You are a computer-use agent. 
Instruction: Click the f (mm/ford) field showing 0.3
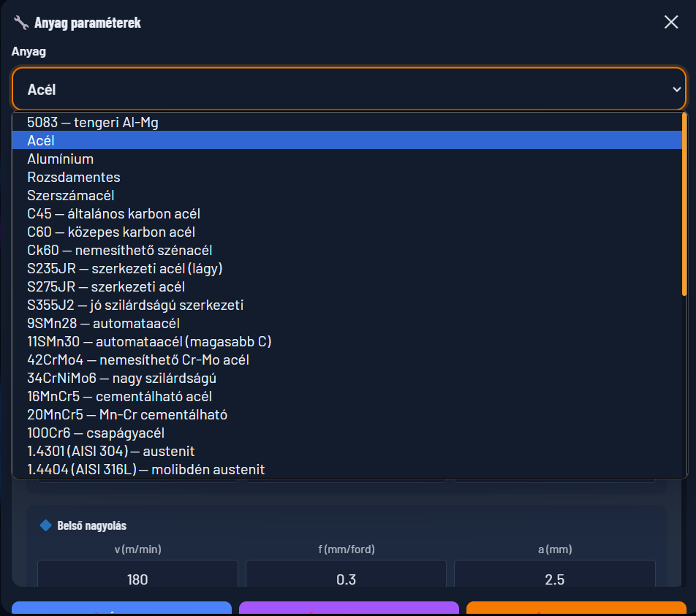pyautogui.click(x=346, y=574)
